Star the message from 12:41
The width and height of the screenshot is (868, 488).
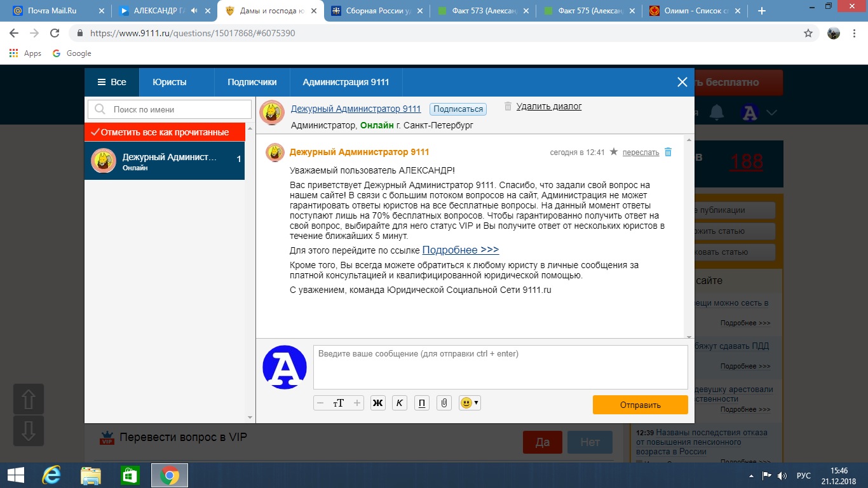613,152
